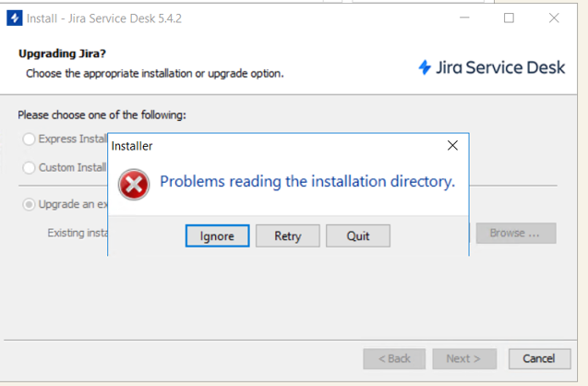Click the Jira installer title bar icon
588x386 pixels.
(x=15, y=18)
